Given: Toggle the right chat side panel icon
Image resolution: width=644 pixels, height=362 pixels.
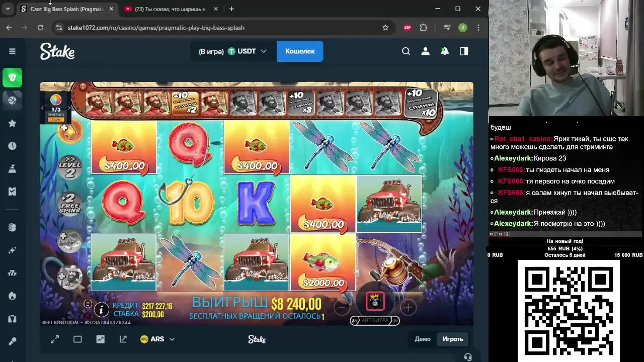Looking at the screenshot, I should click(x=464, y=51).
